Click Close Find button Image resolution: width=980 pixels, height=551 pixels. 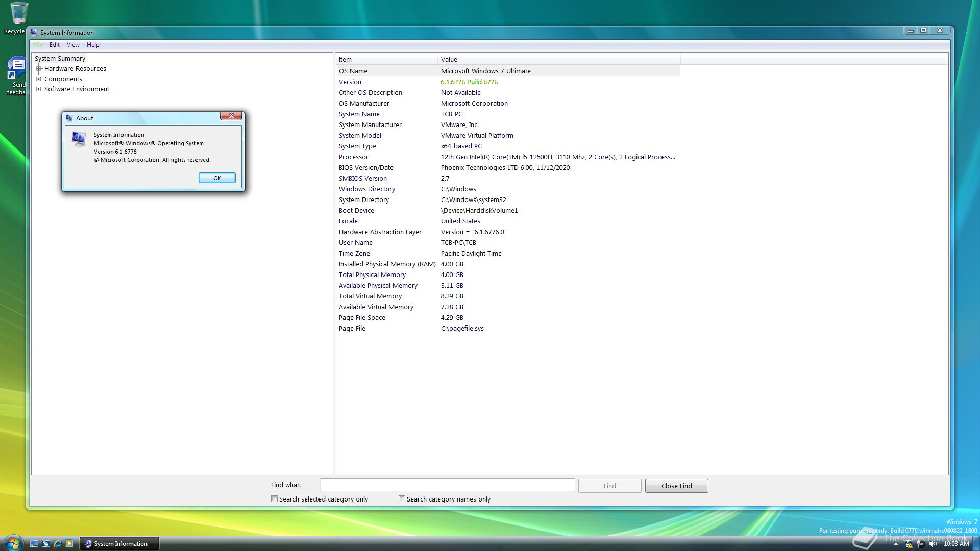(676, 486)
